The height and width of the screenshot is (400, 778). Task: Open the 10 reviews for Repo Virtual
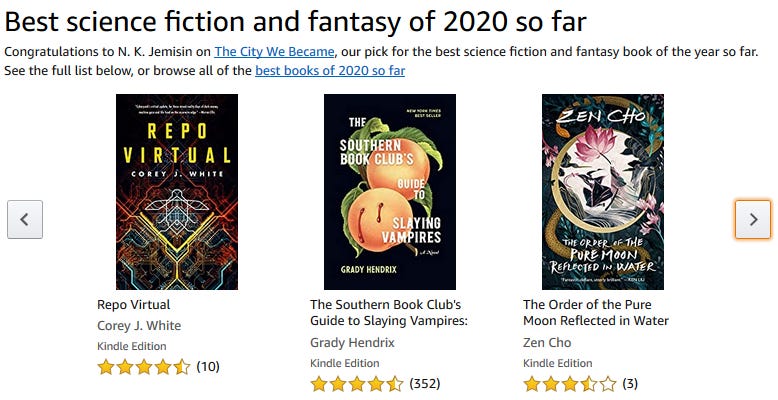coord(208,367)
